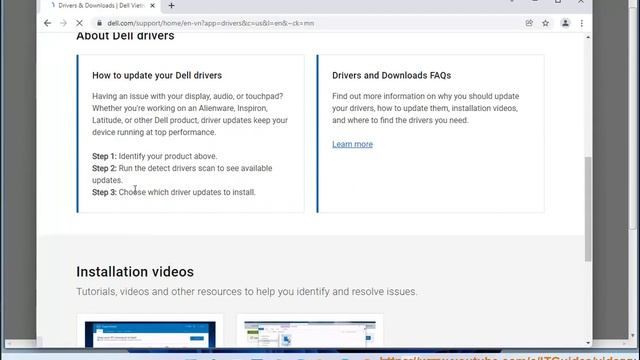Click the Tutorials, videos and other resources text
The width and height of the screenshot is (640, 360).
(247, 292)
